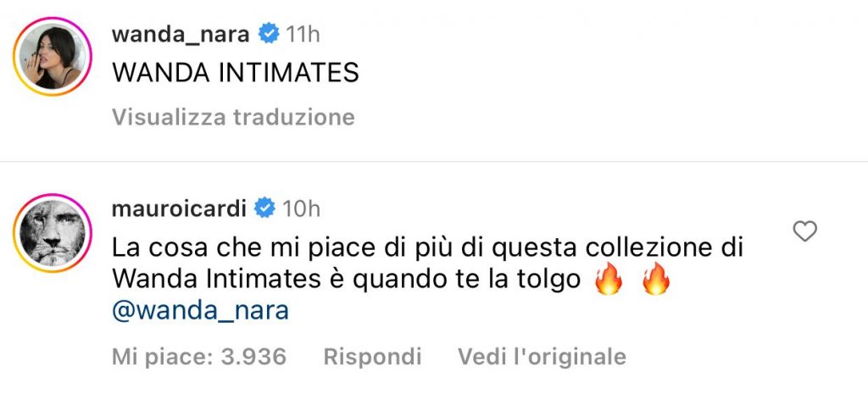
Task: Click the 11h timestamp on the post
Action: click(303, 35)
